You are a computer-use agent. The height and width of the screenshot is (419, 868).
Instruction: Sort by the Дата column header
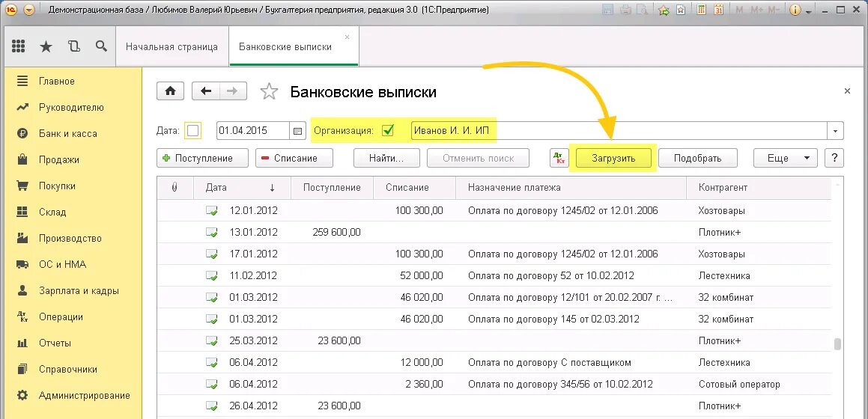(241, 187)
